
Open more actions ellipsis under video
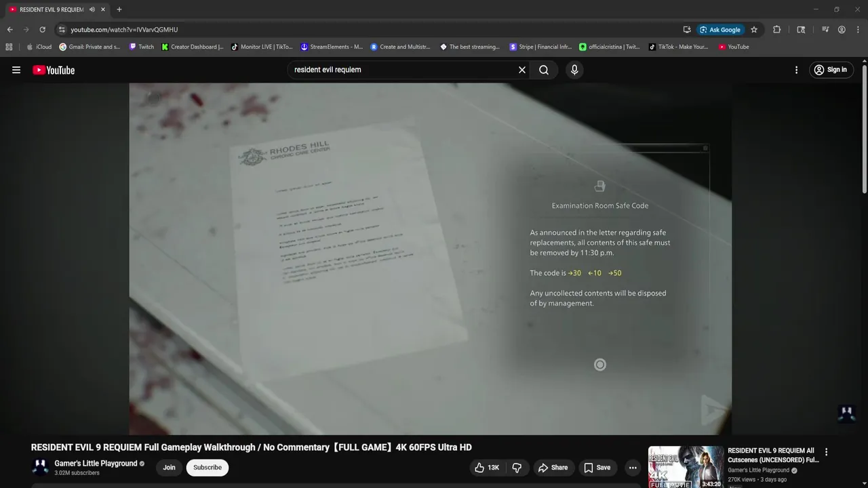(633, 468)
